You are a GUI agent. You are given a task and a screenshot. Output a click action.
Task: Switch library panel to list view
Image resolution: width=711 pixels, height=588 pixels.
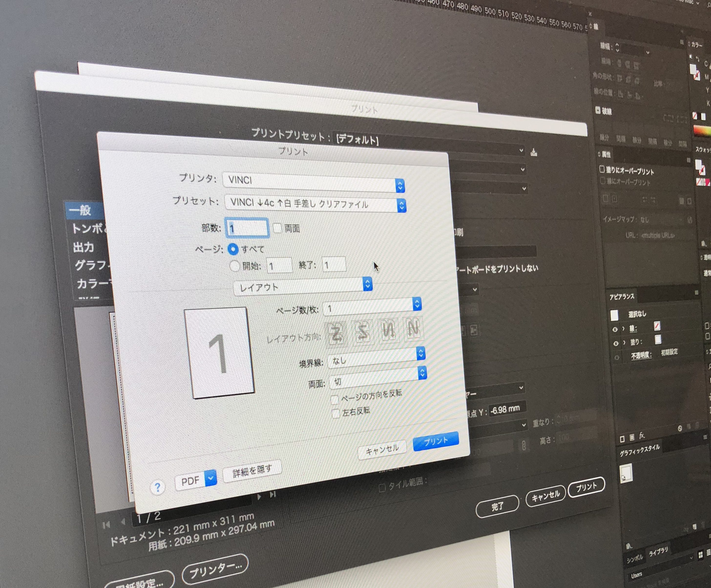(708, 553)
